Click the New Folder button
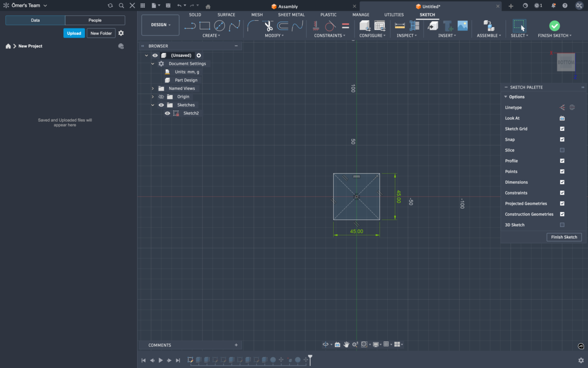The image size is (588, 368). coord(101,33)
